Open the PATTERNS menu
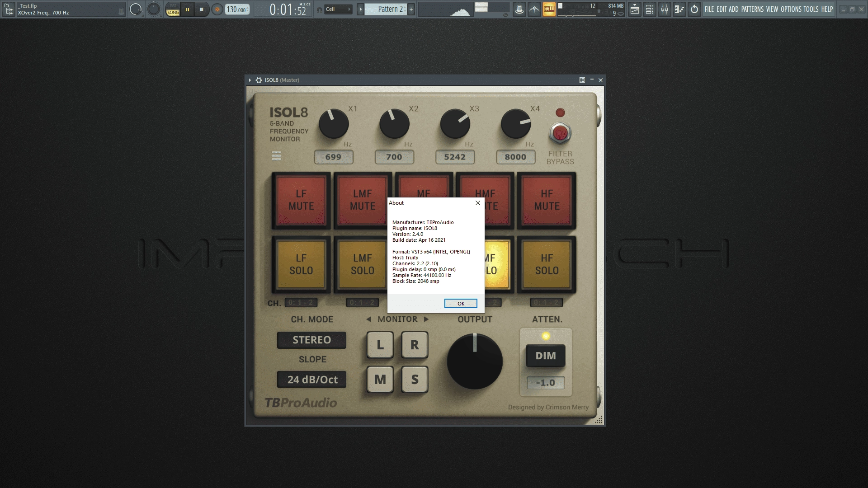The height and width of the screenshot is (488, 868). tap(753, 9)
